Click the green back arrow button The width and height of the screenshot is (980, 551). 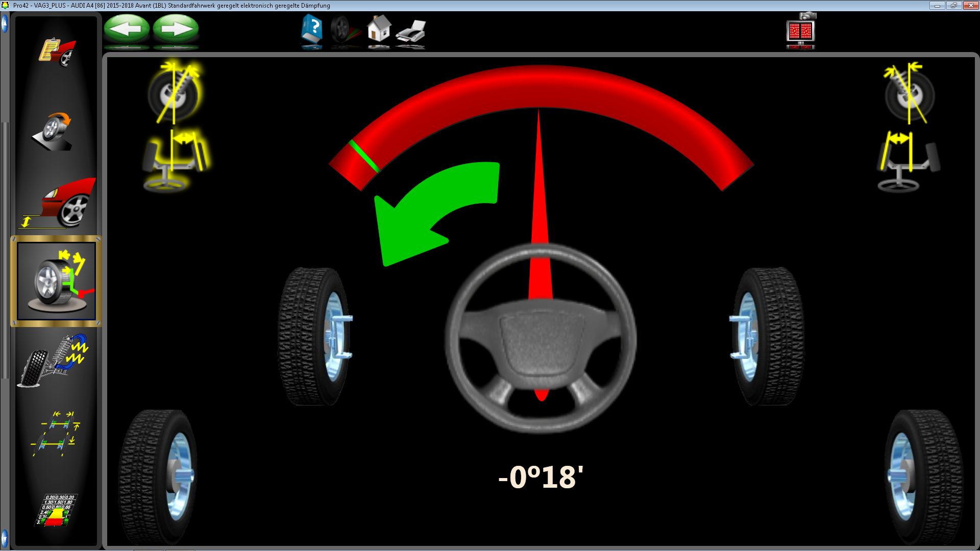127,29
